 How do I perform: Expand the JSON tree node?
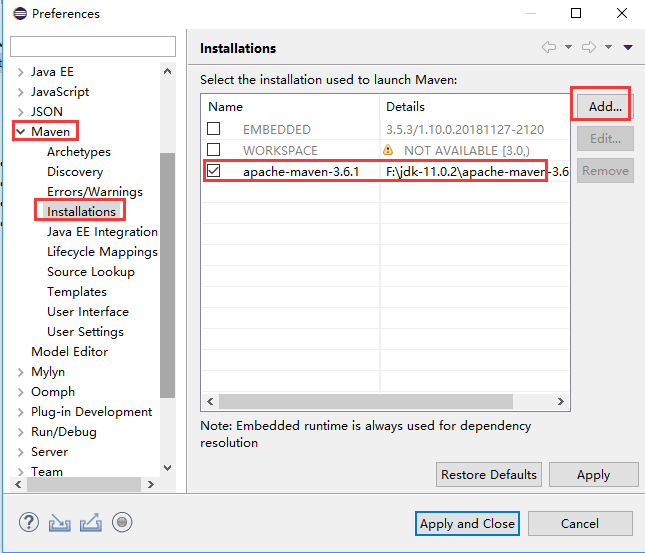tap(21, 112)
